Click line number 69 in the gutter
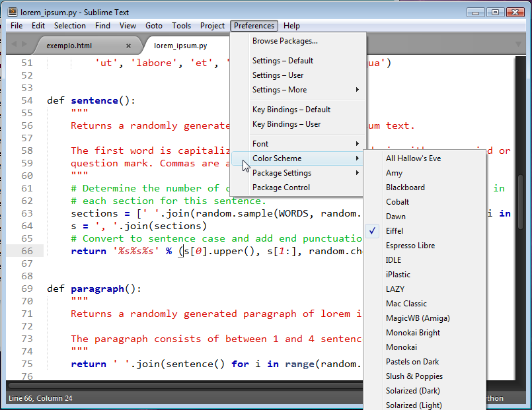The height and width of the screenshot is (410, 532). tap(26, 289)
